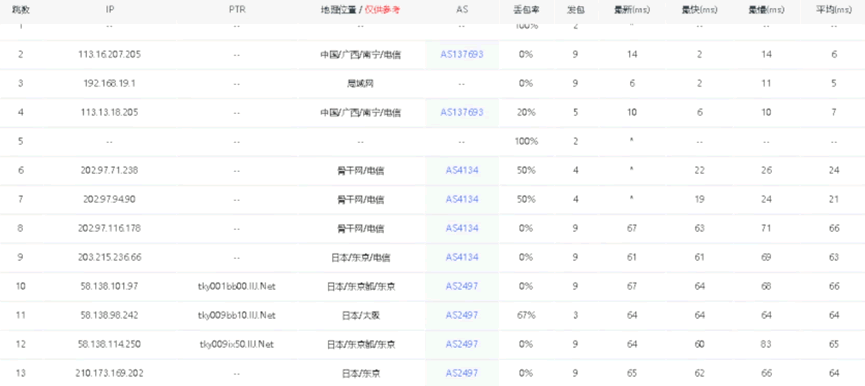Select IP address 210.173.169.202

point(109,373)
